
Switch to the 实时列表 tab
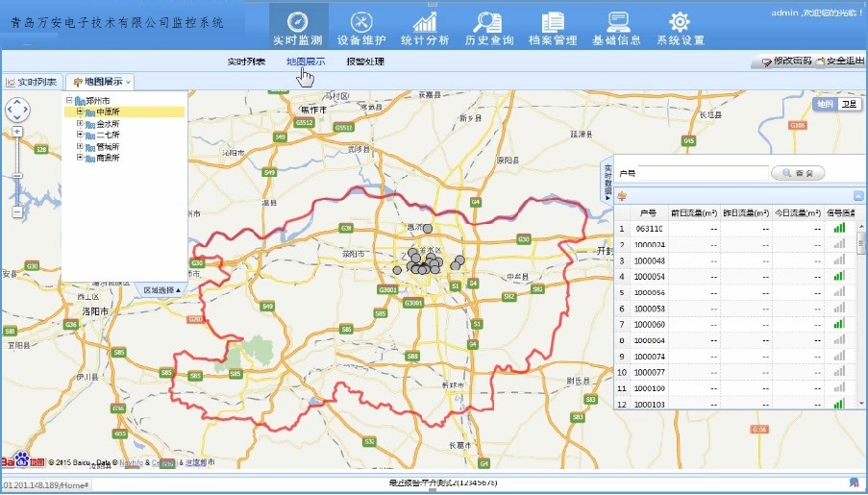pos(32,82)
